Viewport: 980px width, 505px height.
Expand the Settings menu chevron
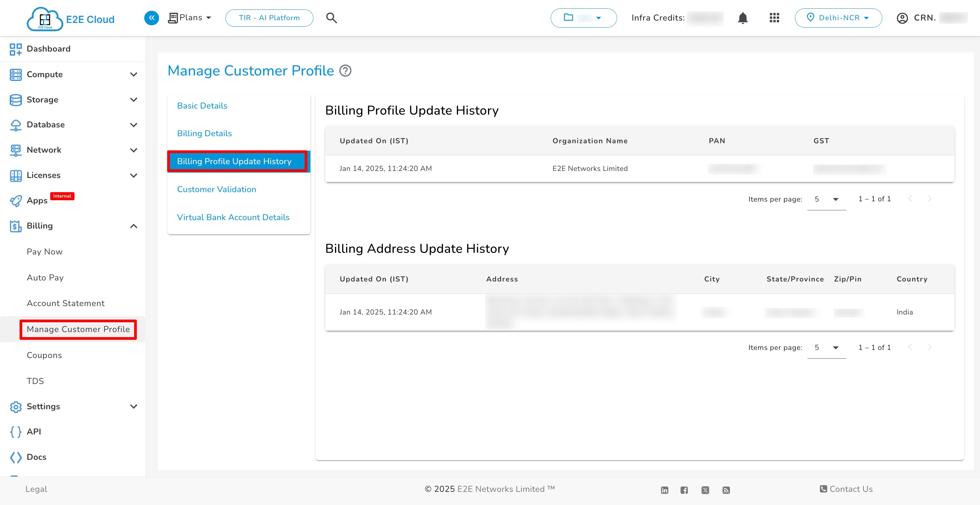coord(133,407)
